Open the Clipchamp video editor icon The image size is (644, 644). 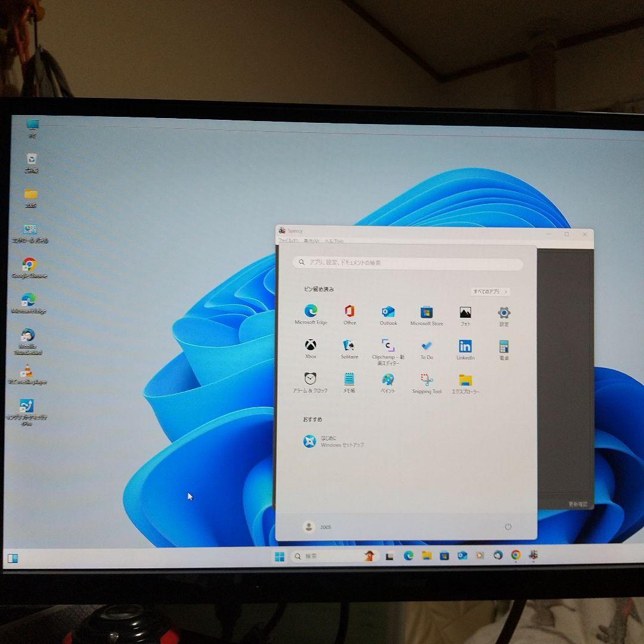tap(388, 345)
